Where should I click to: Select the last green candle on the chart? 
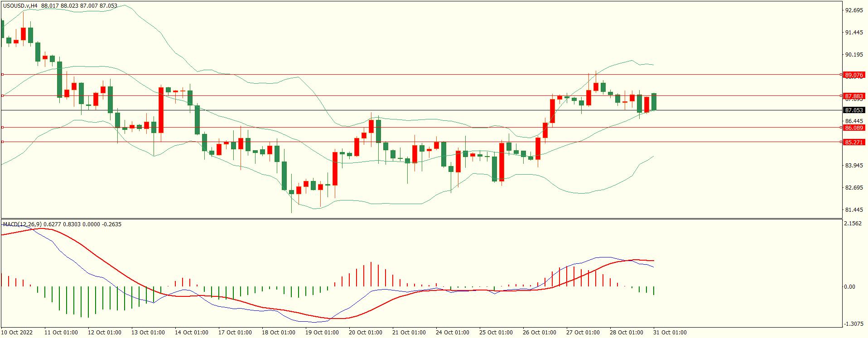pyautogui.click(x=654, y=102)
